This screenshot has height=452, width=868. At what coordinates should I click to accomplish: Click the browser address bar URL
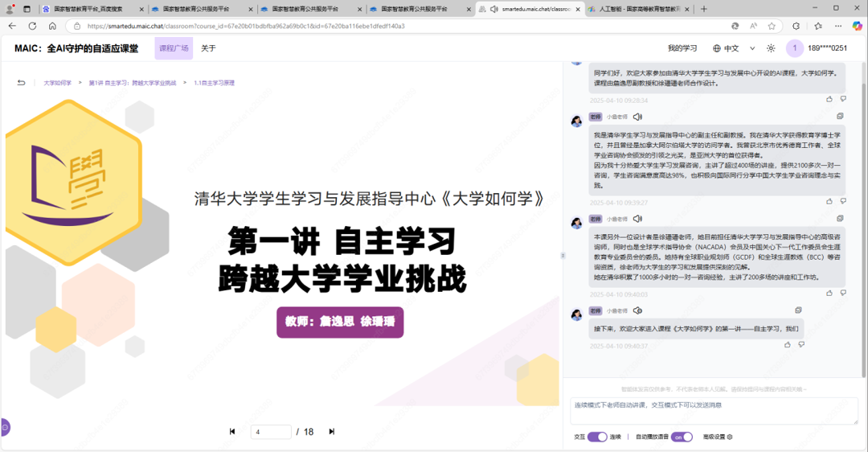246,26
